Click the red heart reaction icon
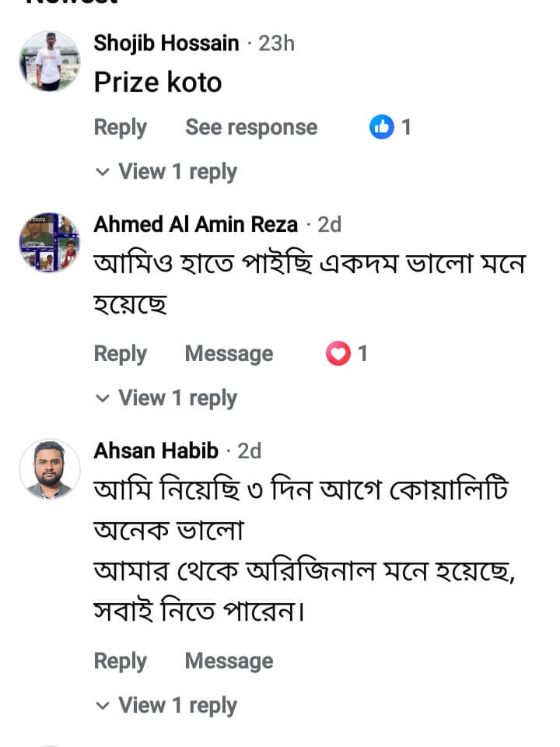This screenshot has width=560, height=747. [x=338, y=354]
